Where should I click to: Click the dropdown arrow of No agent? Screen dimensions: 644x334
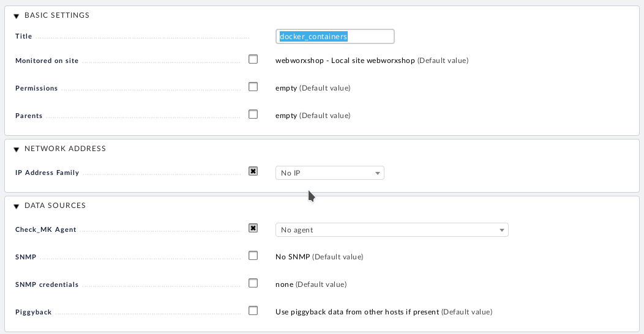501,230
